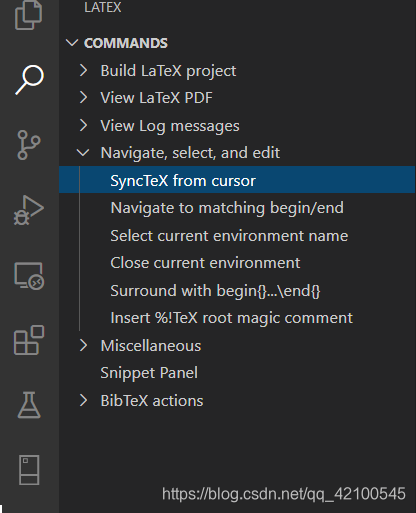Open the Testing flask icon
The image size is (416, 513).
pos(29,405)
